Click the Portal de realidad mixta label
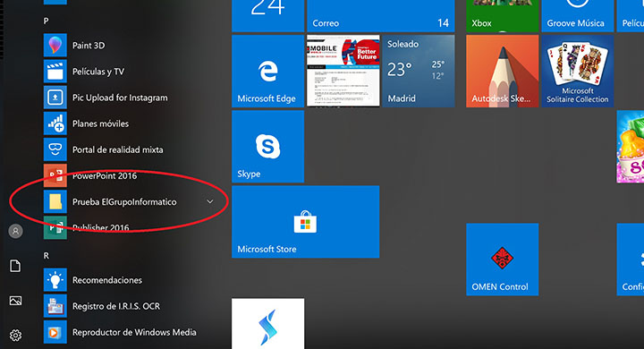644x349 pixels. pyautogui.click(x=118, y=149)
